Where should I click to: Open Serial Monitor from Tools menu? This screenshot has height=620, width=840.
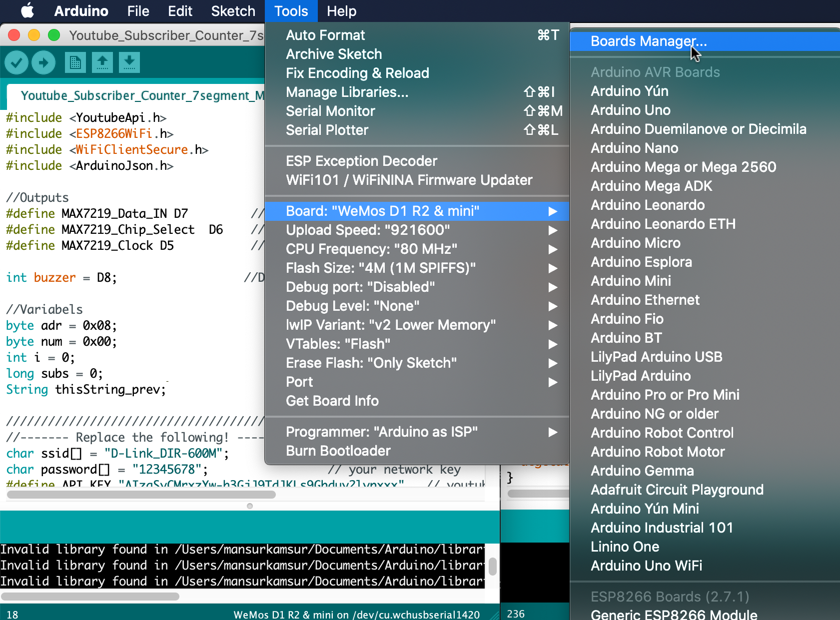330,111
